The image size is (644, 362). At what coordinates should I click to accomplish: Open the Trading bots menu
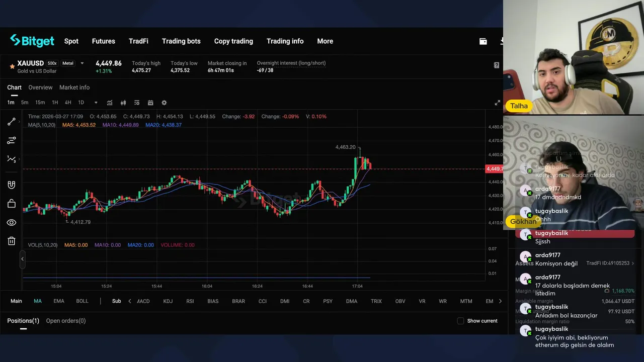click(181, 41)
